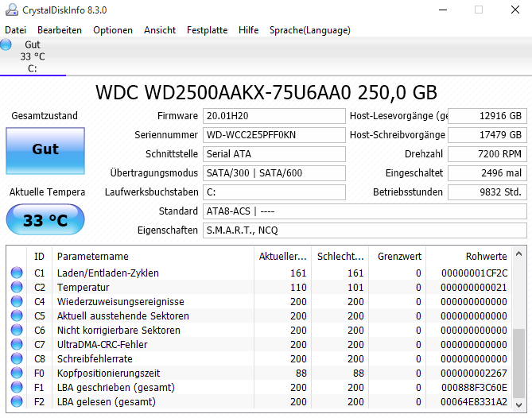Open the Optionen menu
Viewport: 532px width, 418px height.
coord(113,30)
